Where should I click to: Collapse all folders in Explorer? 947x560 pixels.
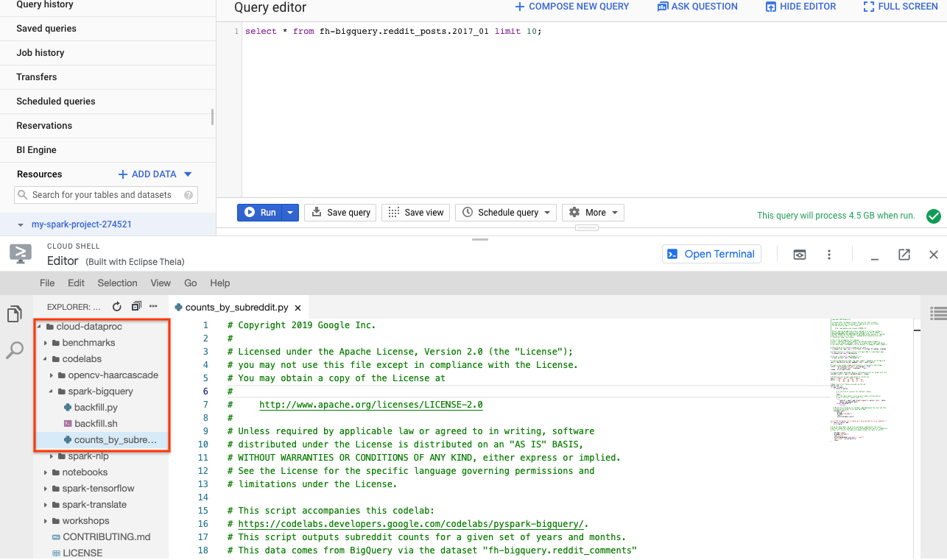(x=136, y=307)
